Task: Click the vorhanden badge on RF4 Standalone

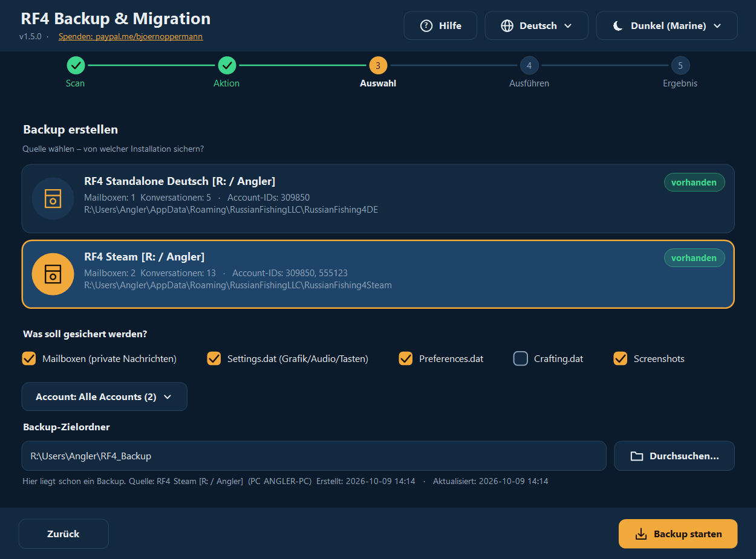Action: 694,183
